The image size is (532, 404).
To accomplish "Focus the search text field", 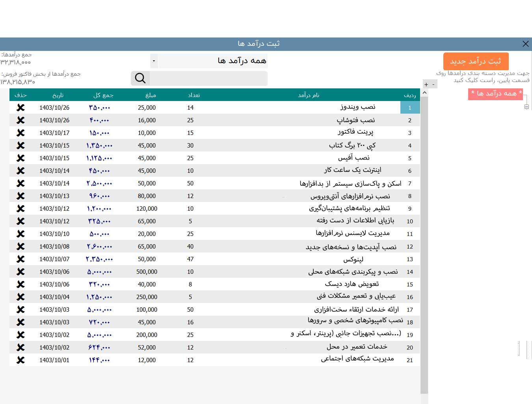I will click(x=208, y=78).
